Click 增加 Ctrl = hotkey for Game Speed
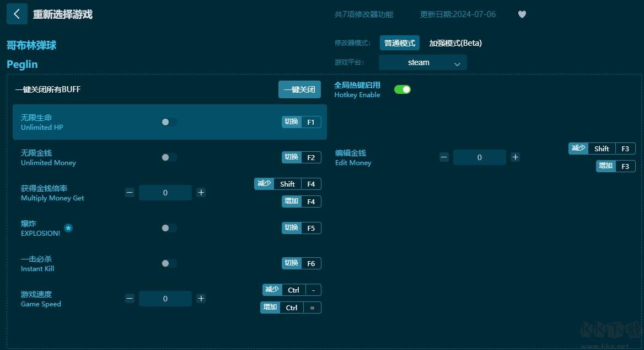The width and height of the screenshot is (644, 350). point(291,307)
